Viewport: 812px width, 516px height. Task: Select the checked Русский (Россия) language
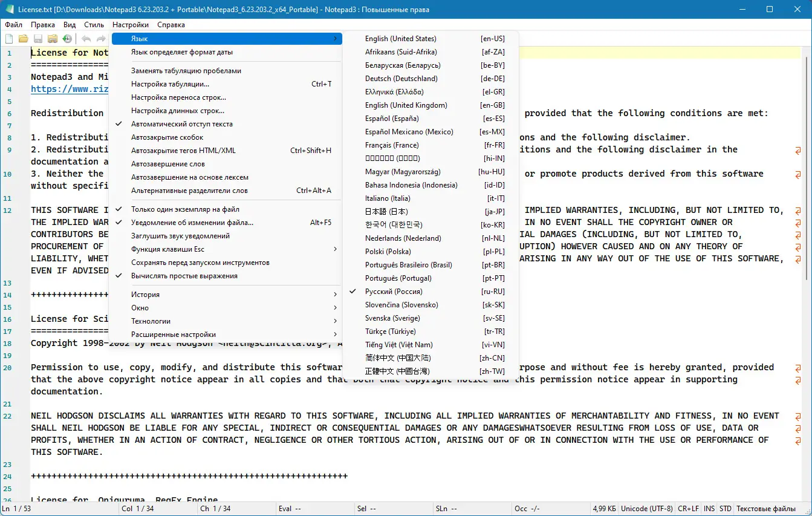[x=430, y=292]
